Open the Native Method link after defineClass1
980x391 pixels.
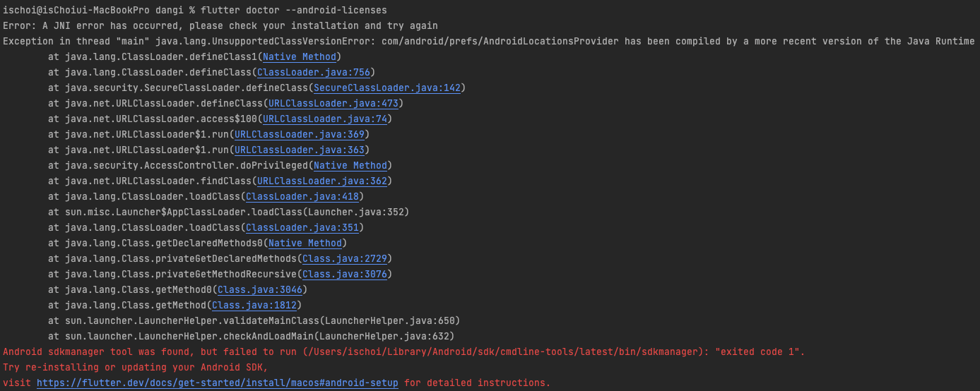click(300, 56)
